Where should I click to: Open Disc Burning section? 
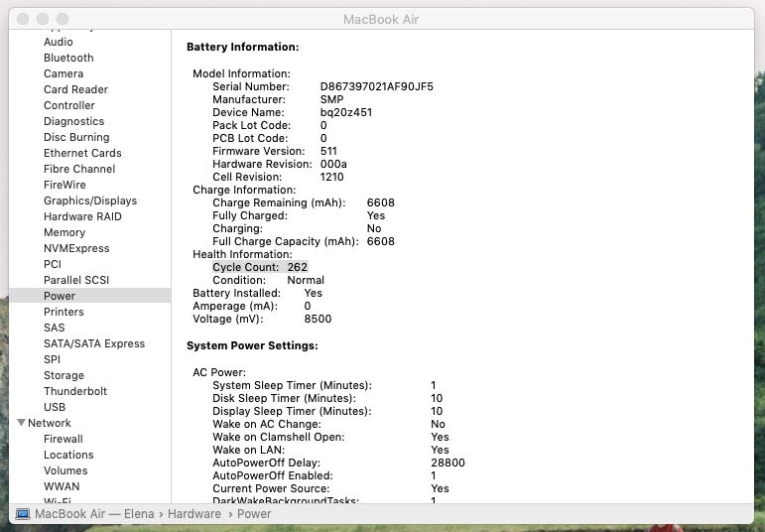coord(76,137)
